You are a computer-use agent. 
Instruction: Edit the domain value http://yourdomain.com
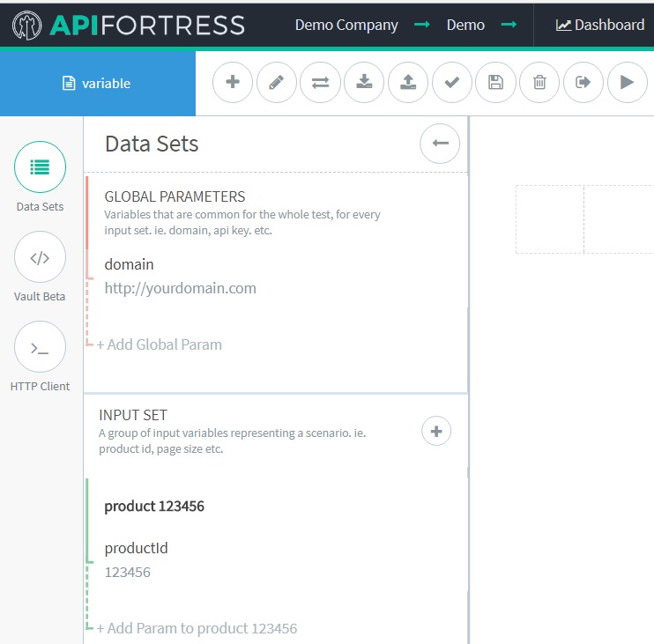click(x=181, y=288)
